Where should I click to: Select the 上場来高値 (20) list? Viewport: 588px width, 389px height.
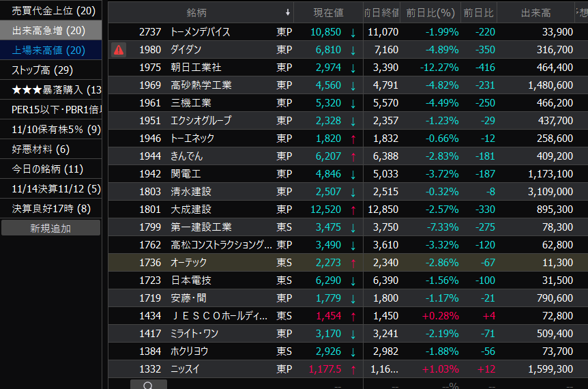tap(51, 50)
